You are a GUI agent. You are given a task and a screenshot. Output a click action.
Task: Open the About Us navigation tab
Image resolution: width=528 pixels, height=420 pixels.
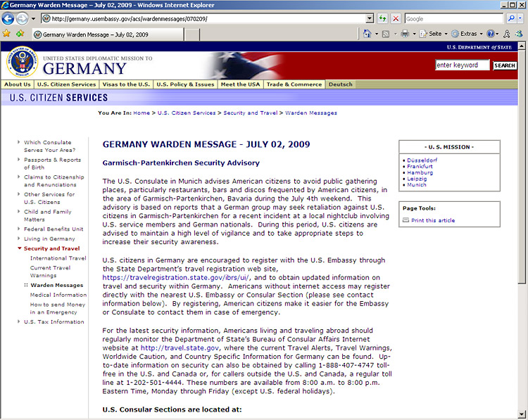18,84
